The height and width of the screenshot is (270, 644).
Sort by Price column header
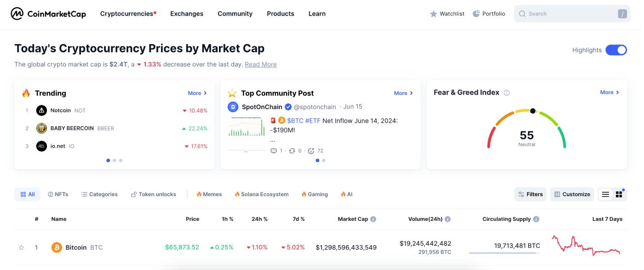[x=192, y=219]
